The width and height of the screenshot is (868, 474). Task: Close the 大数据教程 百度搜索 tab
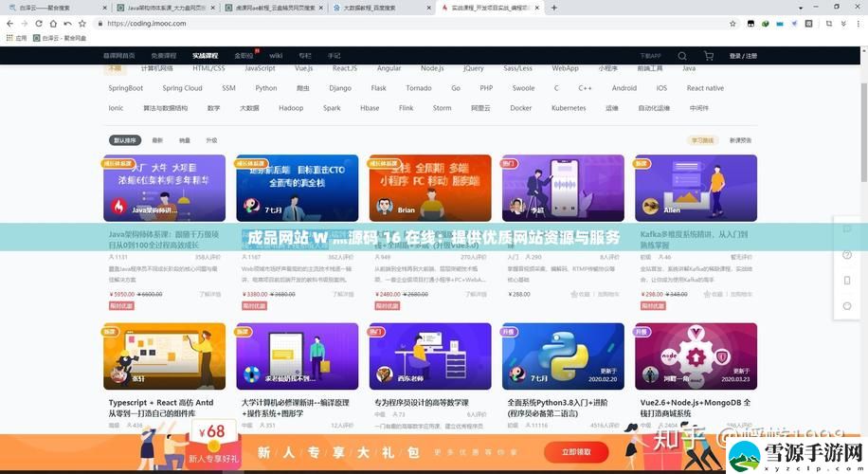coord(429,8)
